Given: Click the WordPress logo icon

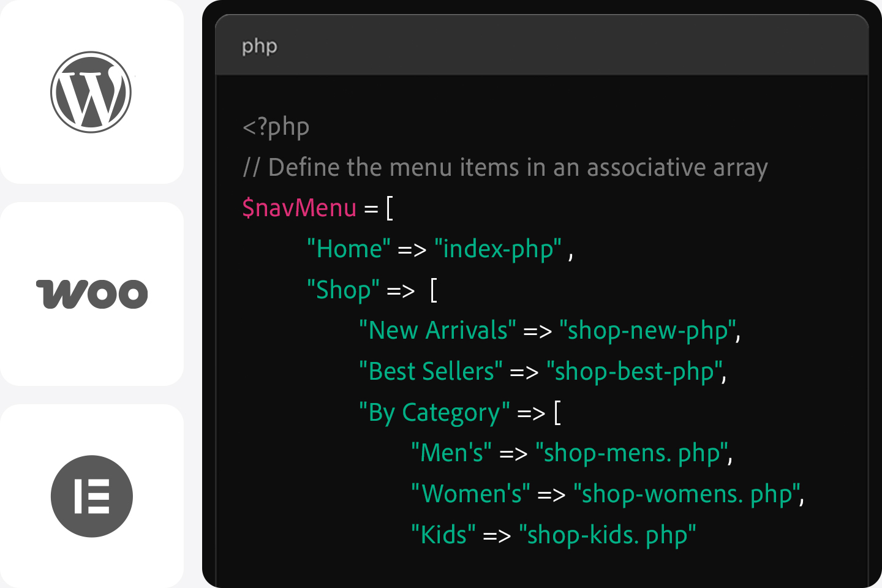Looking at the screenshot, I should point(91,92).
